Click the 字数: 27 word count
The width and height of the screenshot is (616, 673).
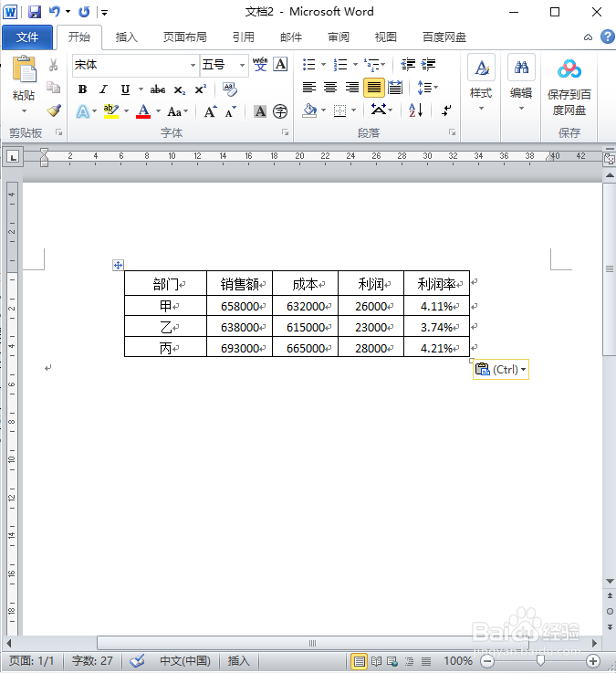coord(92,661)
